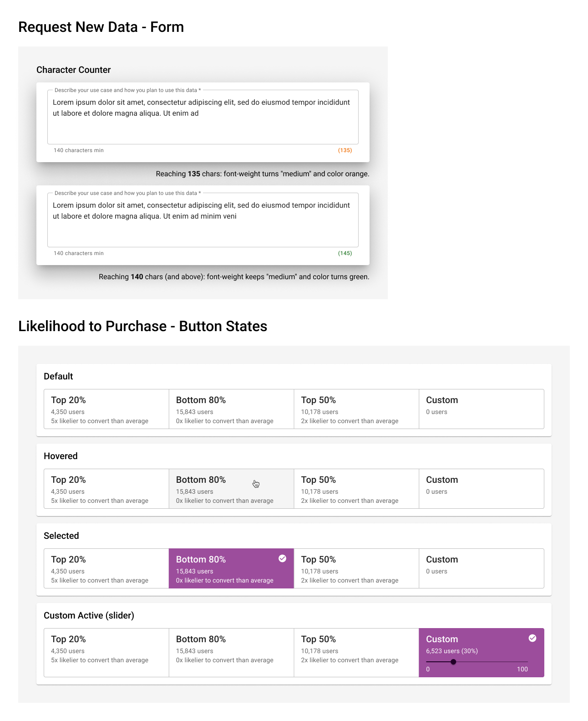The image size is (588, 721).
Task: Select Top 50% in Selected row
Action: pos(356,568)
